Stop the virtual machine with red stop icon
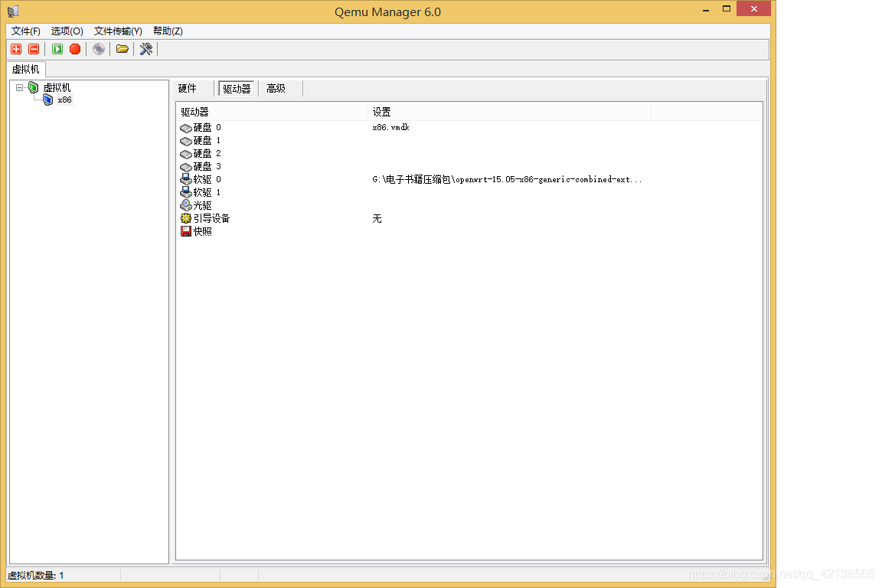This screenshot has height=588, width=882. pyautogui.click(x=75, y=50)
